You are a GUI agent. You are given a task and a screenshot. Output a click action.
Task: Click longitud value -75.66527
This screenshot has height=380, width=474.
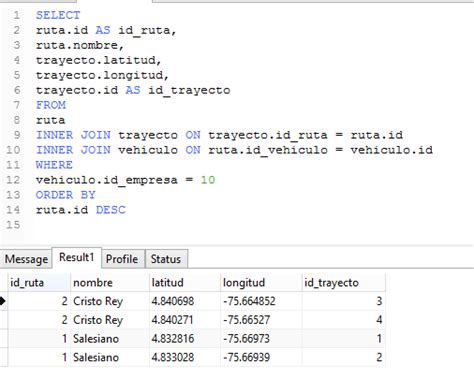[x=261, y=320]
